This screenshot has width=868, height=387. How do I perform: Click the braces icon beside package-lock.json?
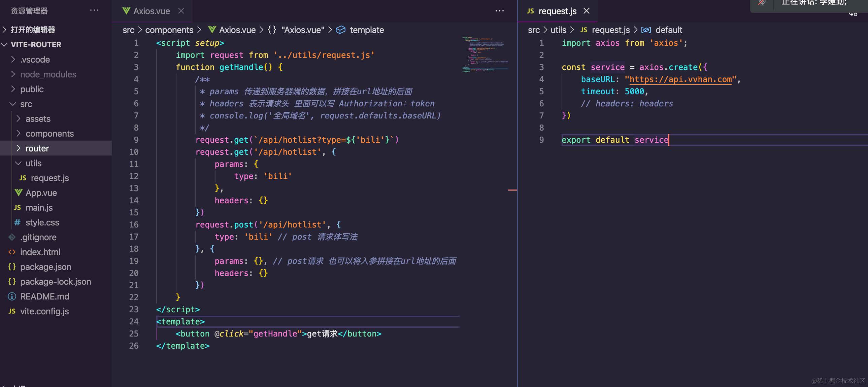click(12, 282)
